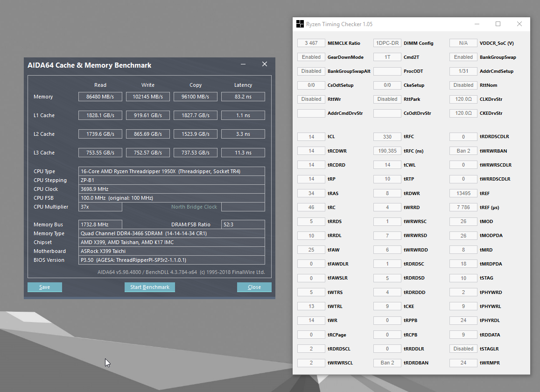Click CLKDrvStr value 120.0Ω
Viewport: 540px width, 392px height.
(463, 99)
